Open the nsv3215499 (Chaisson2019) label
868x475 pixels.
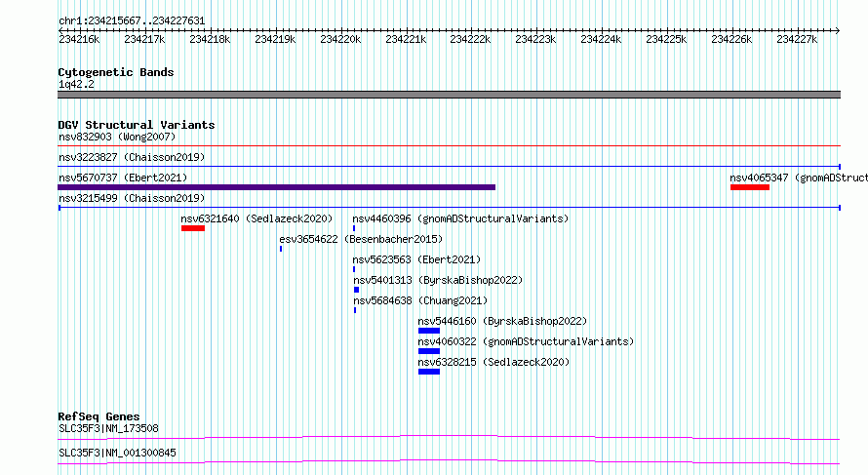point(132,198)
